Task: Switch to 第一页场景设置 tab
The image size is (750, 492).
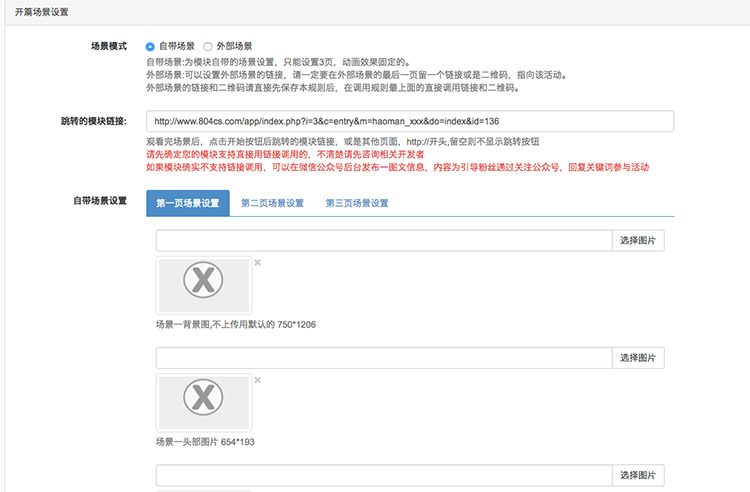Action: pyautogui.click(x=188, y=203)
